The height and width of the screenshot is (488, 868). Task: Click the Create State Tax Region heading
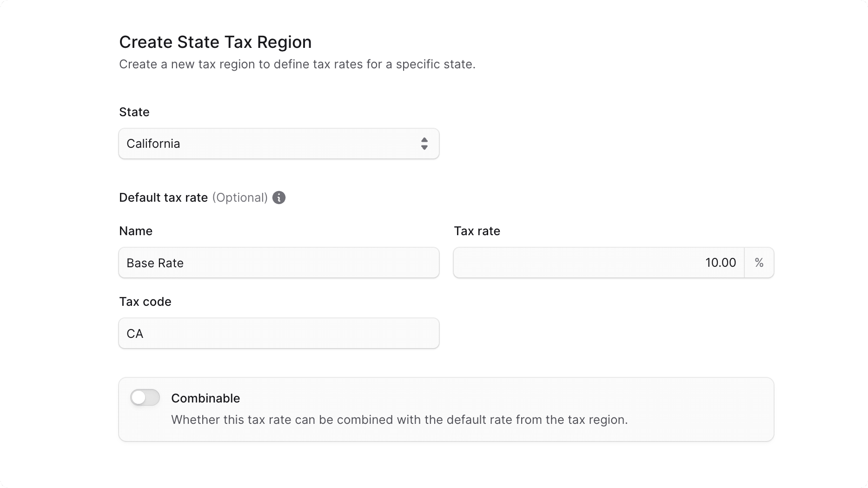[x=215, y=42]
